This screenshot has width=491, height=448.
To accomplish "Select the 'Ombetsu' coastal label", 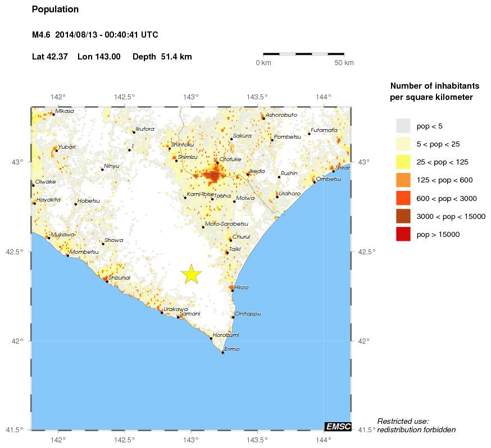I will [329, 179].
